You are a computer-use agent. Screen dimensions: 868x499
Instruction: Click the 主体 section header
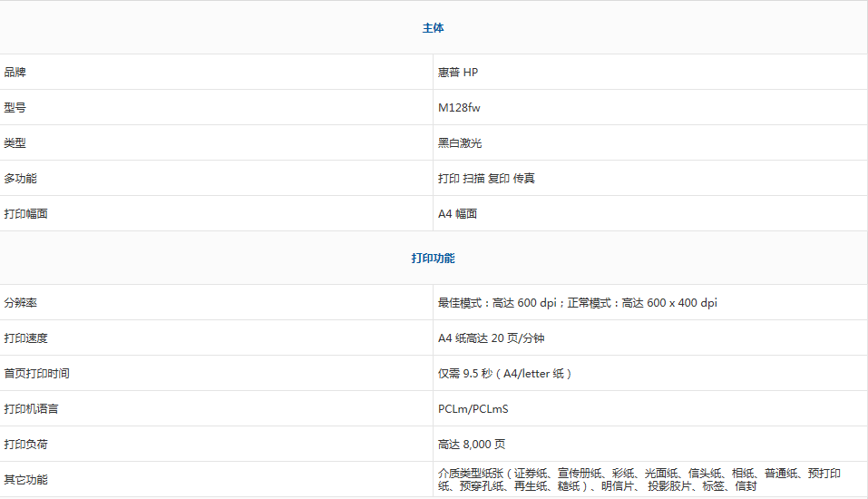(433, 28)
